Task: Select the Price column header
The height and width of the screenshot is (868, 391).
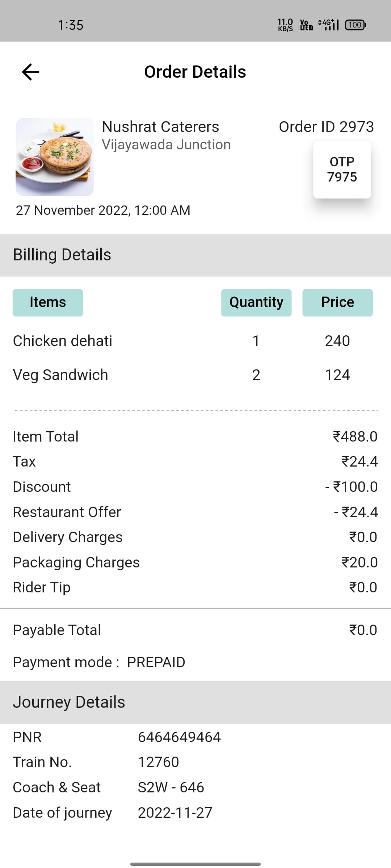Action: (337, 303)
